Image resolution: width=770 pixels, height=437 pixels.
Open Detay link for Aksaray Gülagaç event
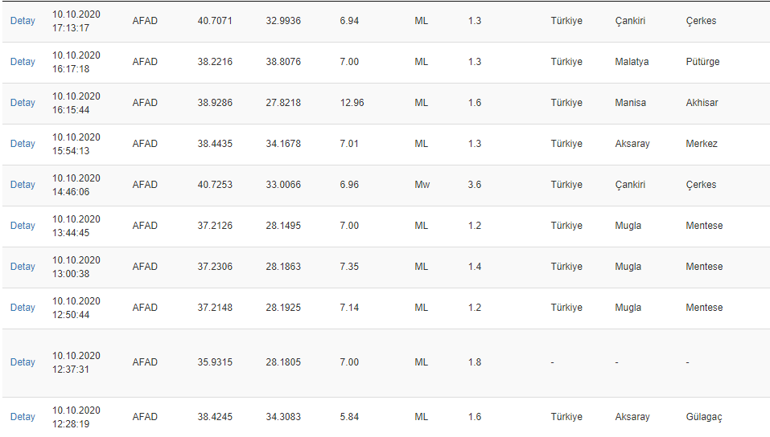coord(23,416)
